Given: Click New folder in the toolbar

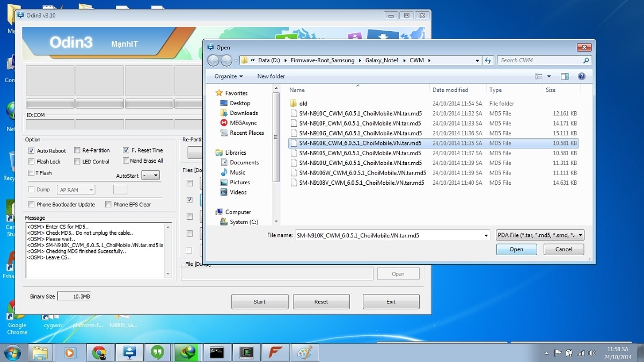Looking at the screenshot, I should point(271,76).
